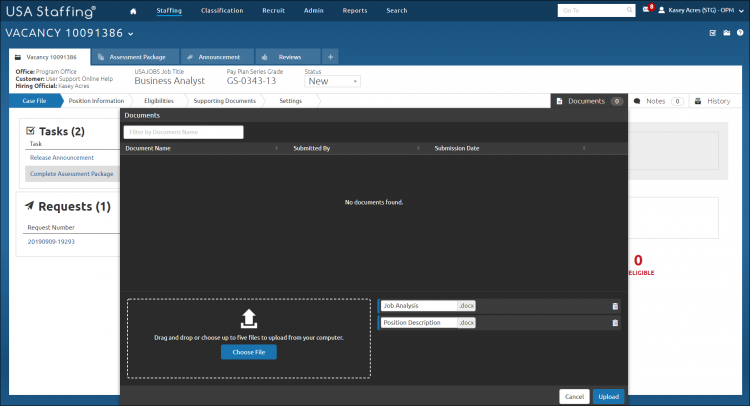This screenshot has height=406, width=750.
Task: Click the Requests paper plane icon
Action: (x=30, y=206)
